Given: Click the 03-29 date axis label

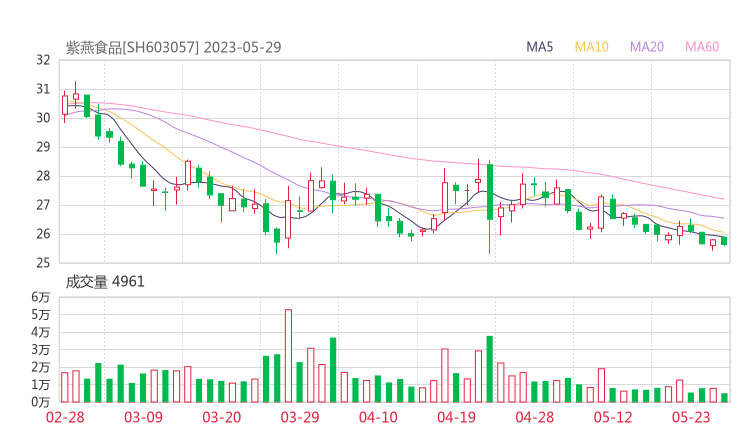Looking at the screenshot, I should tap(300, 417).
